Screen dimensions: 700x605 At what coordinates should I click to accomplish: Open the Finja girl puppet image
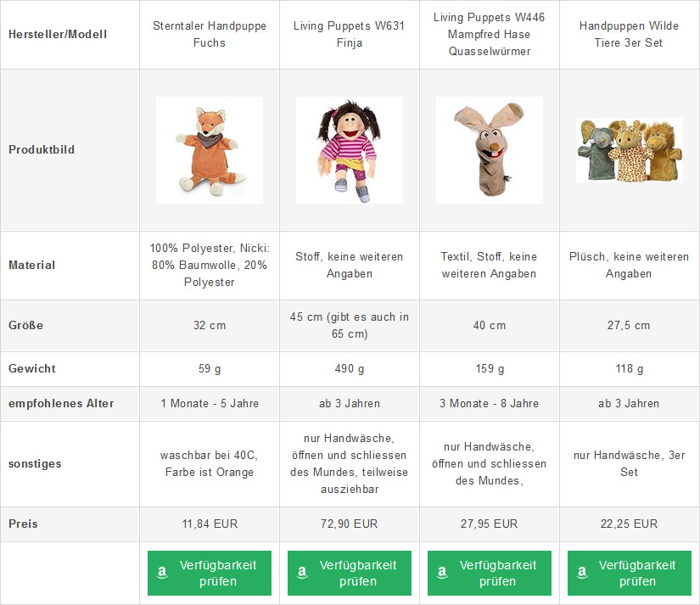coord(349,149)
